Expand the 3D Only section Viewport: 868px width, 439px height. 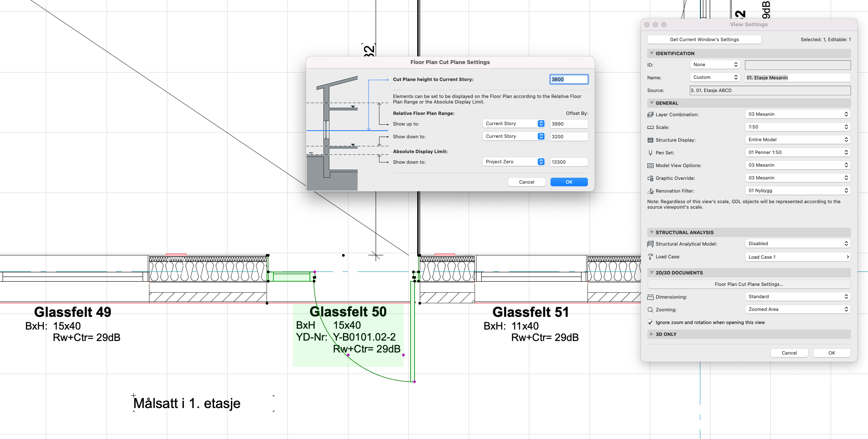pyautogui.click(x=652, y=334)
